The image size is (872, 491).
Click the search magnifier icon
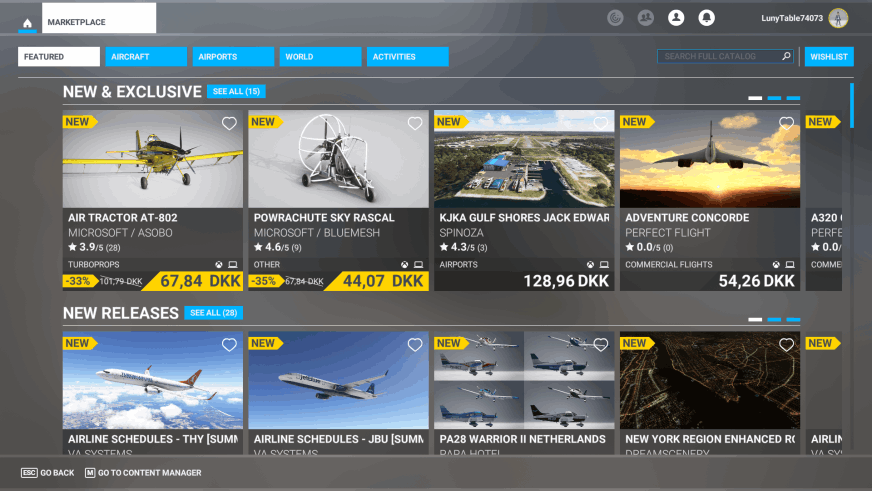click(786, 57)
